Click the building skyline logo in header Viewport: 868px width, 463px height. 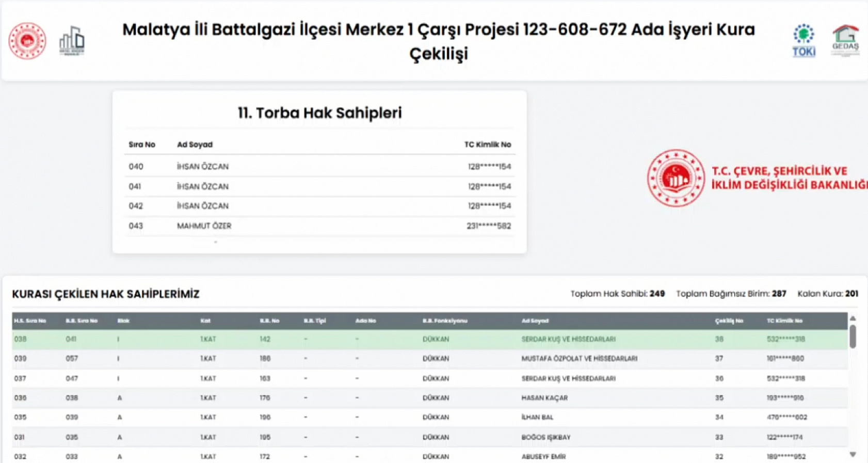point(72,41)
